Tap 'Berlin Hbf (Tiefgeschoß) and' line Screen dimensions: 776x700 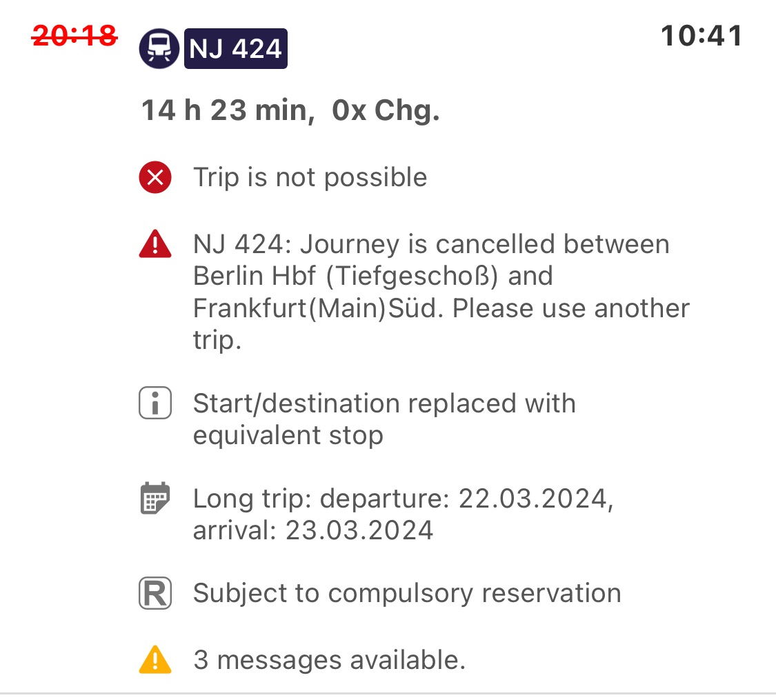pos(373,277)
